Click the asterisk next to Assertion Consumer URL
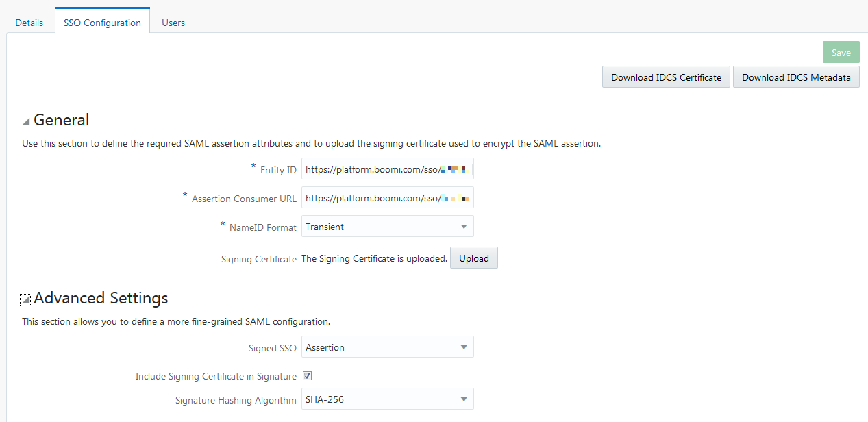 click(184, 196)
